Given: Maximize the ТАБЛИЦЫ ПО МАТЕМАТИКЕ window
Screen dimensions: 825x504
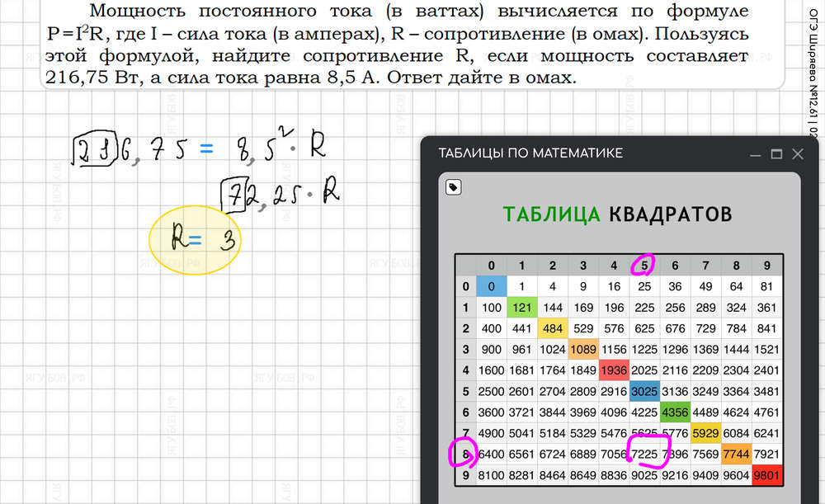Looking at the screenshot, I should (x=775, y=154).
